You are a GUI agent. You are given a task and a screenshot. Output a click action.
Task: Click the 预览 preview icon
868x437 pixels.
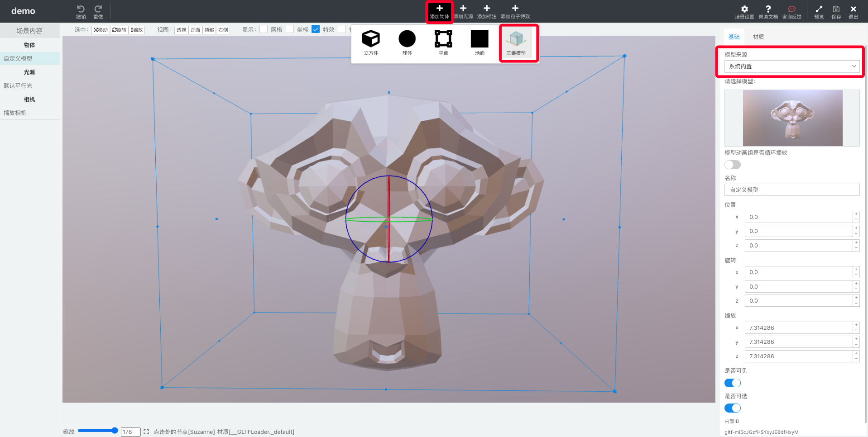(819, 9)
